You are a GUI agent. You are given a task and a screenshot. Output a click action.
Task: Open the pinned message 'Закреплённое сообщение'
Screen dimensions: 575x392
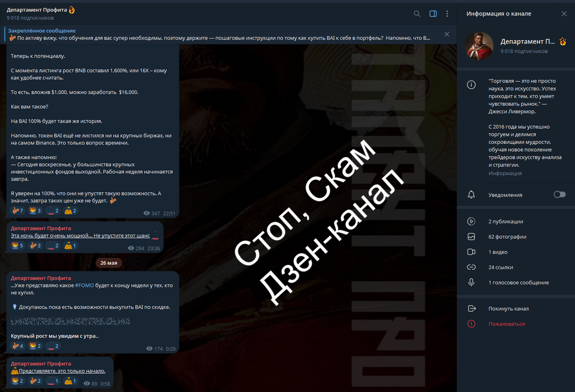[220, 34]
